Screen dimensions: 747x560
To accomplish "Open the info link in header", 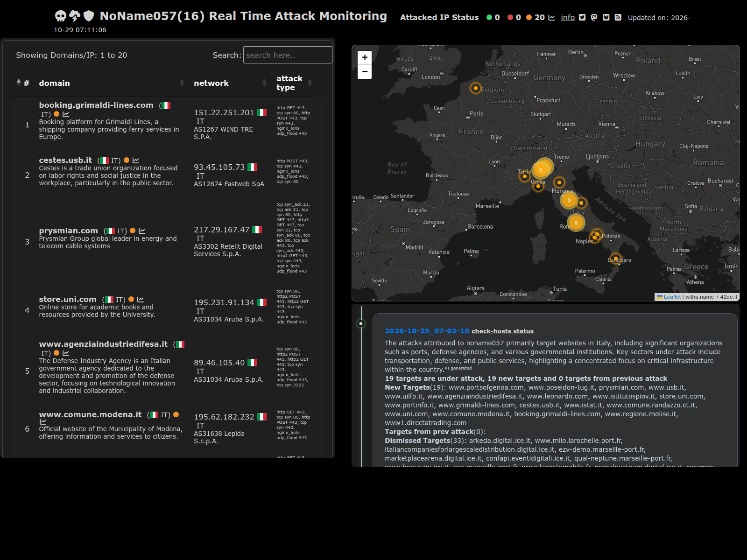I will click(x=568, y=18).
